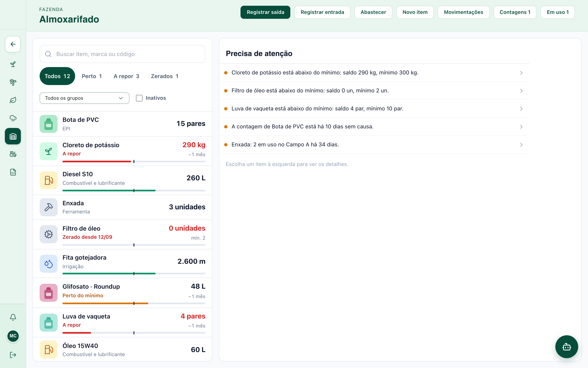Open Movimentações button
588x368 pixels.
point(464,12)
